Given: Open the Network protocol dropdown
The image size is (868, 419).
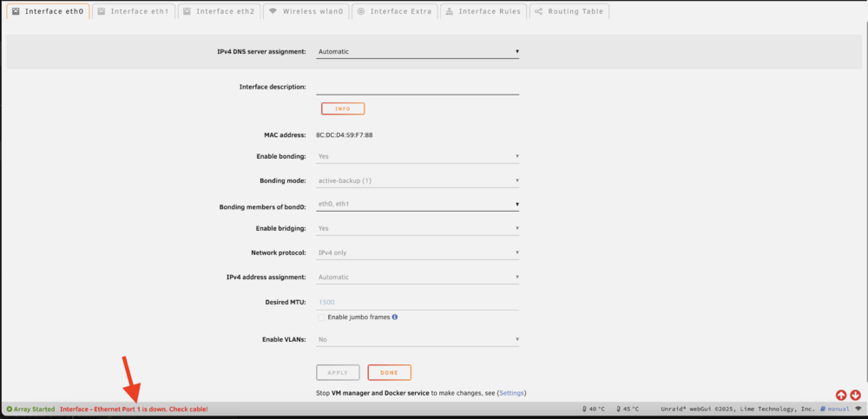Looking at the screenshot, I should (418, 252).
